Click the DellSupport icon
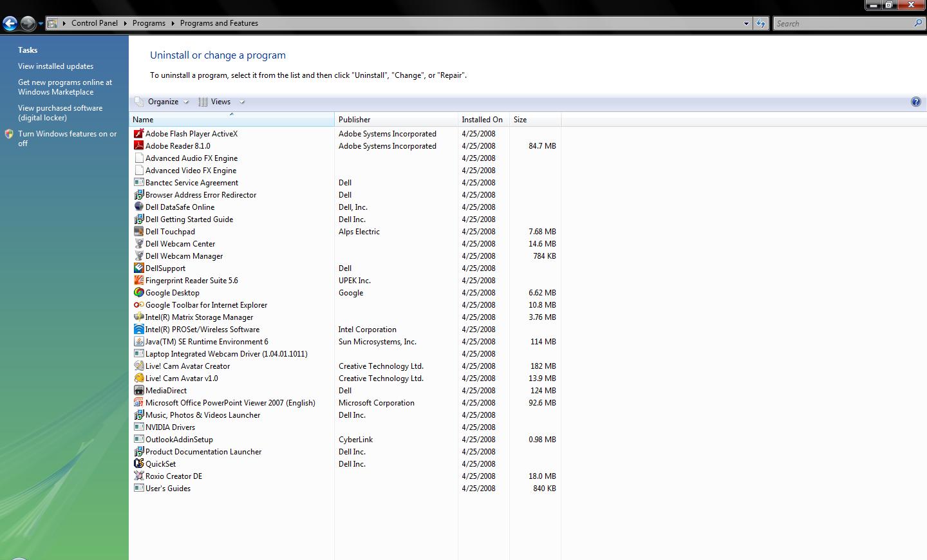The width and height of the screenshot is (927, 560). tap(138, 268)
